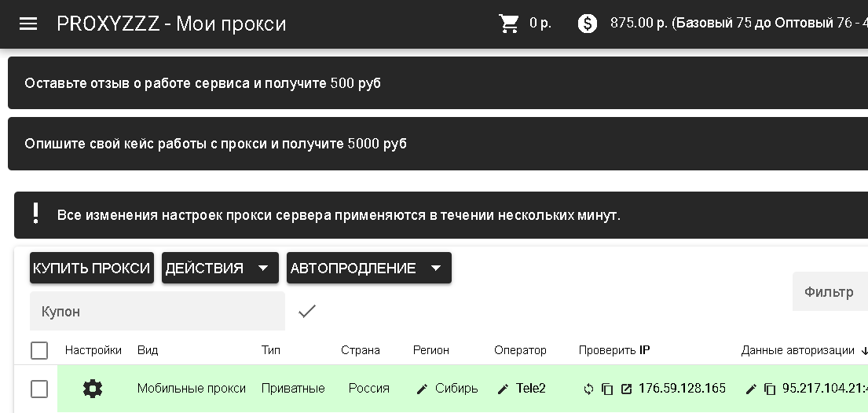The image size is (868, 413).
Task: Edit authorization data with pencil icon
Action: (751, 389)
